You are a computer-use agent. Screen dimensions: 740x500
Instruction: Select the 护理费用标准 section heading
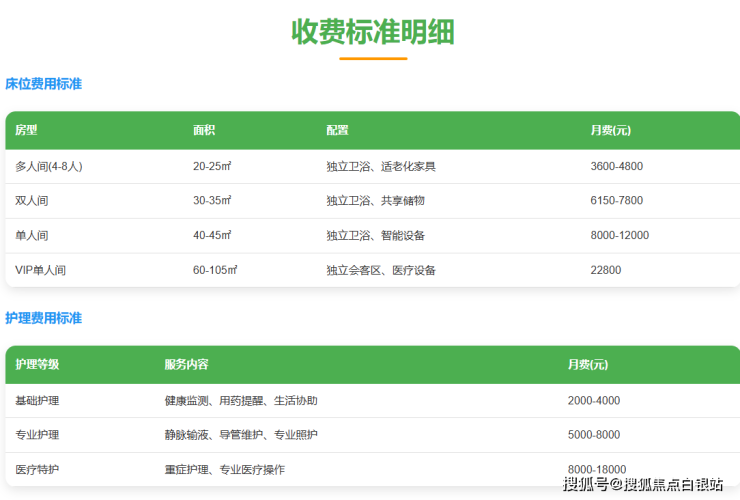pyautogui.click(x=44, y=318)
